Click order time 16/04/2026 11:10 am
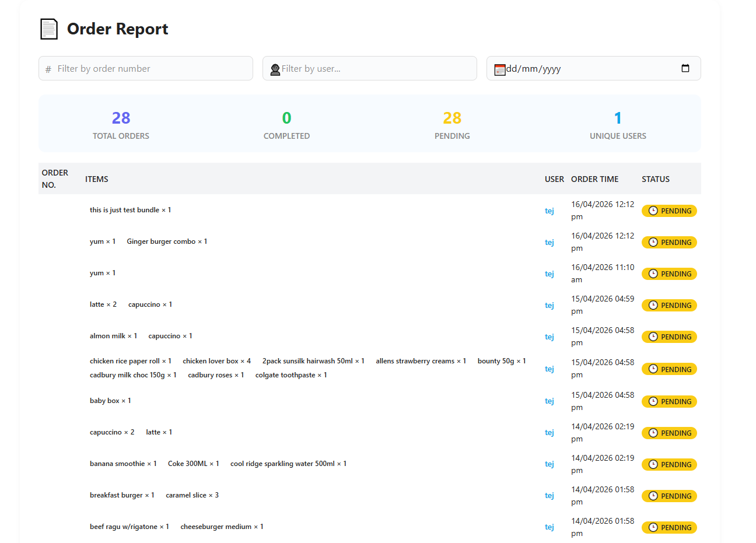 603,274
